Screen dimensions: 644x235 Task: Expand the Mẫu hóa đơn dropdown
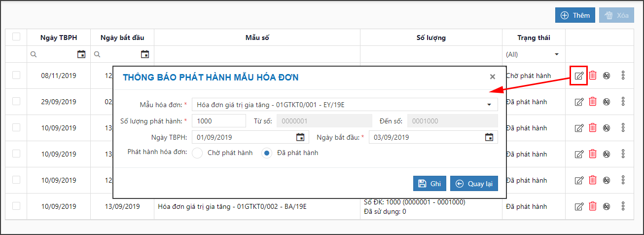(x=489, y=105)
